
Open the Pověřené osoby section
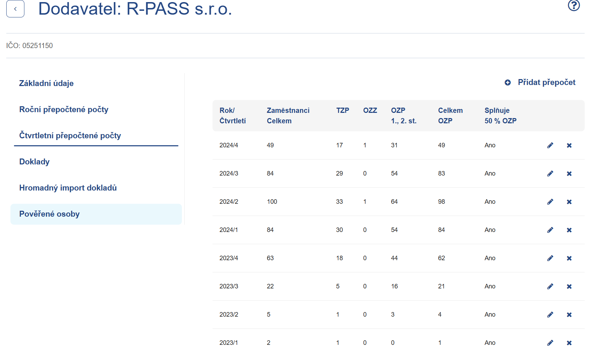(x=96, y=214)
